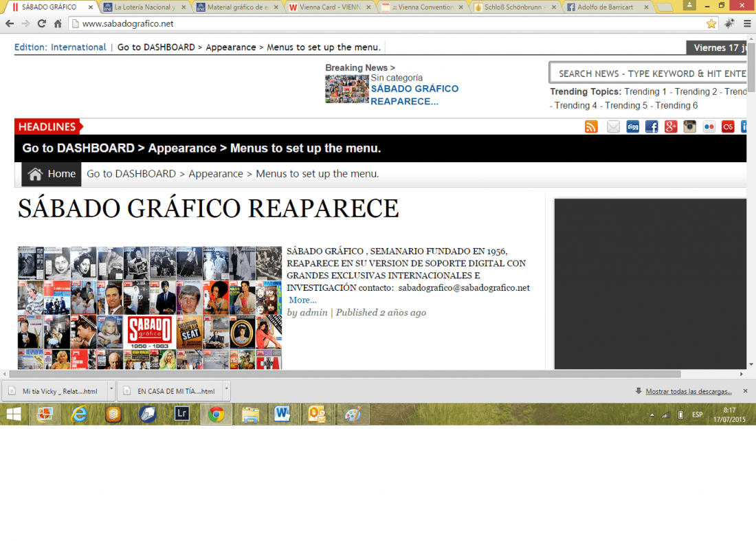Viewport: 756px width, 541px height.
Task: Open the Trending 2 topic
Action: point(696,91)
